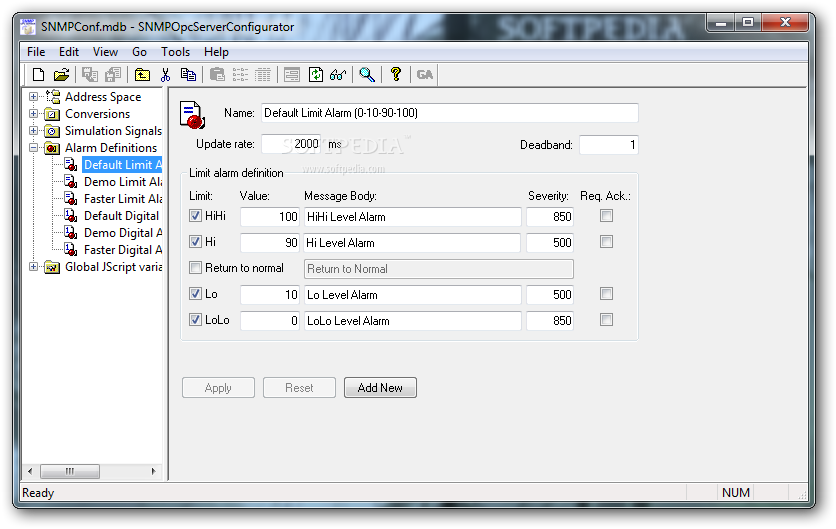Click the alarm Name input field
This screenshot has width=836, height=529.
coord(449,113)
